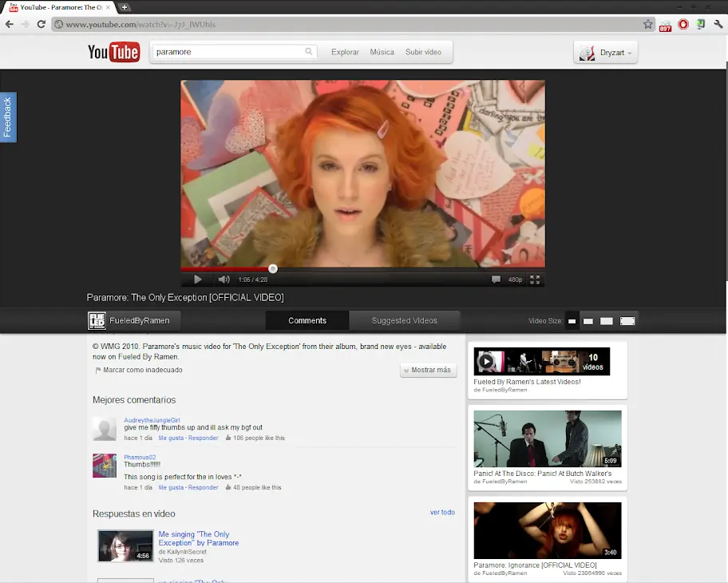Click the video progress bar scrubber handle
Viewport: 728px width, 583px height.
273,268
